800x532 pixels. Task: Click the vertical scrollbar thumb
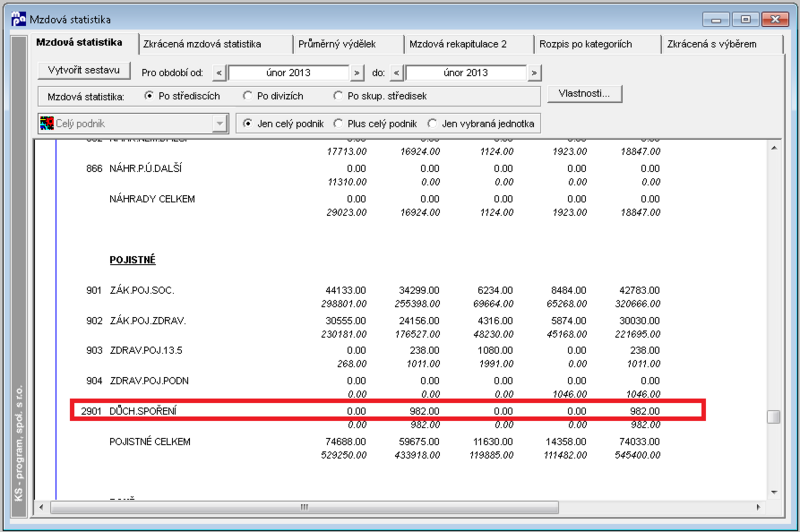(x=774, y=416)
